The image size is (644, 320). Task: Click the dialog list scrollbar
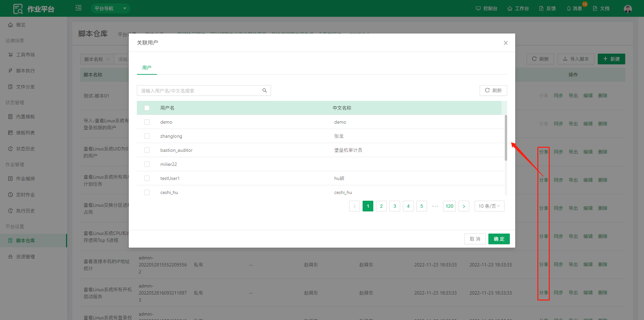pos(506,138)
